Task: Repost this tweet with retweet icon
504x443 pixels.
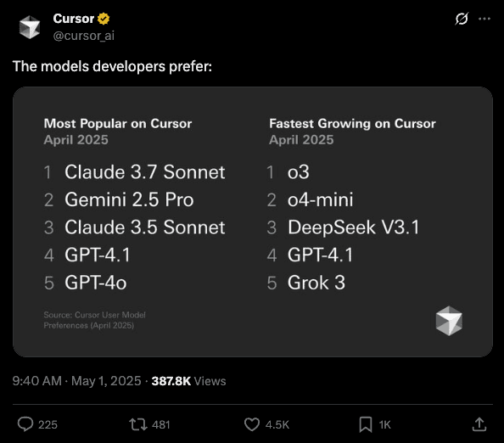Action: [x=138, y=424]
